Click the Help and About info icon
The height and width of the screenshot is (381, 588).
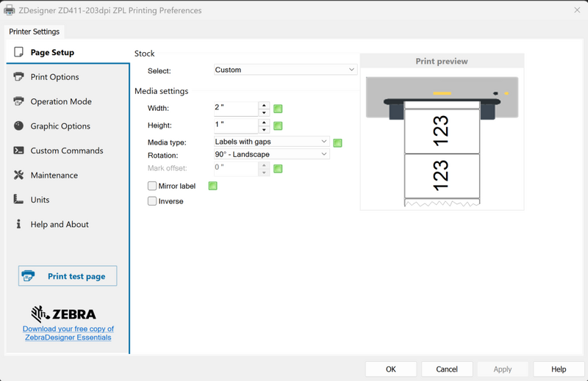point(18,224)
